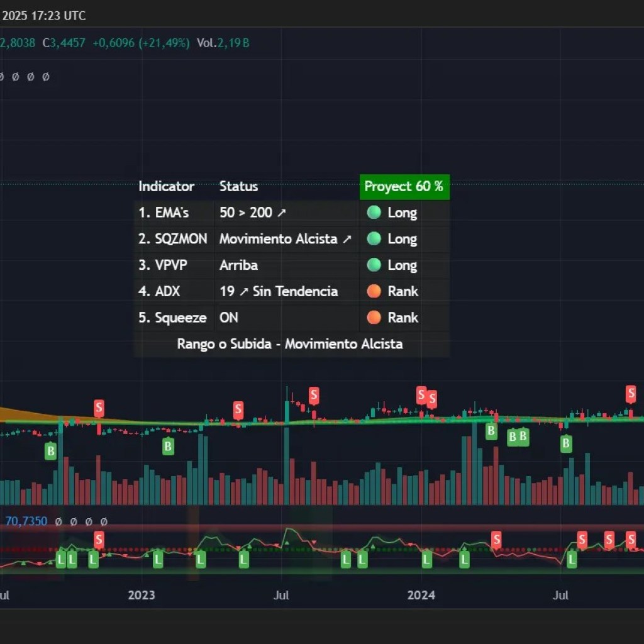Click the green Long dot next to VPVP
The image size is (644, 644).
point(375,265)
